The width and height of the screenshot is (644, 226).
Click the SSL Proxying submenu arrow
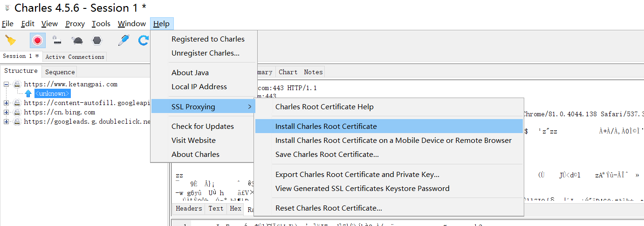click(x=249, y=107)
